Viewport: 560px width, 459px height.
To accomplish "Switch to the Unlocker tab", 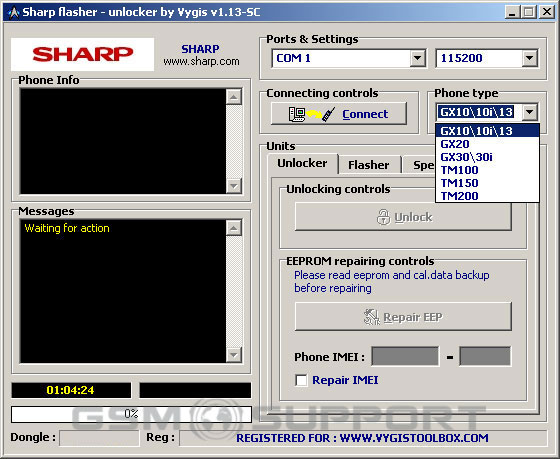I will (302, 164).
